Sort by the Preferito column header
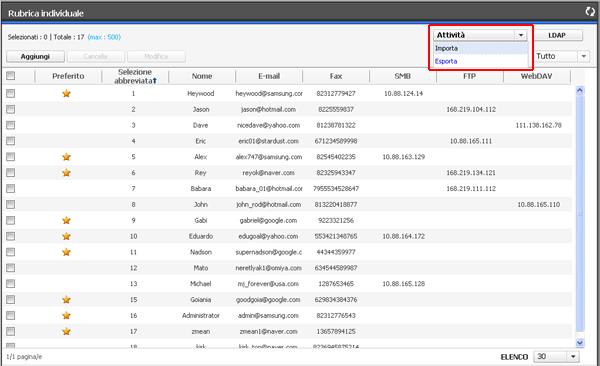Screen dimensions: 600x366 (x=68, y=76)
